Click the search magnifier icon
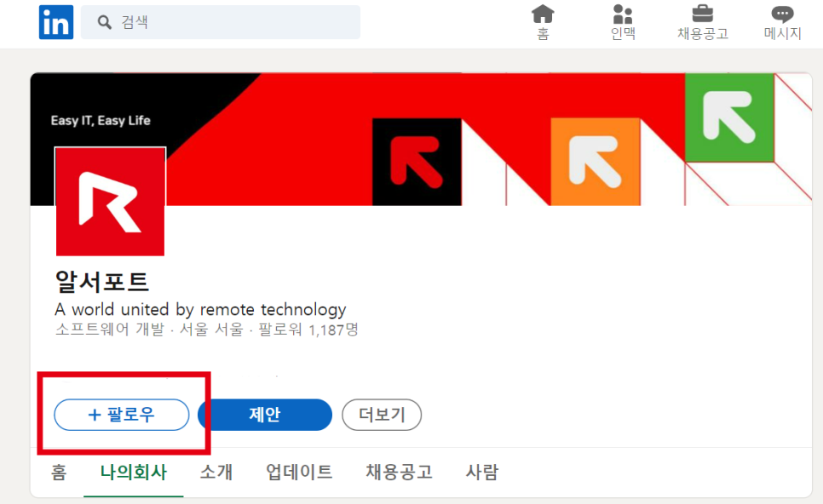The image size is (823, 504). [x=105, y=22]
